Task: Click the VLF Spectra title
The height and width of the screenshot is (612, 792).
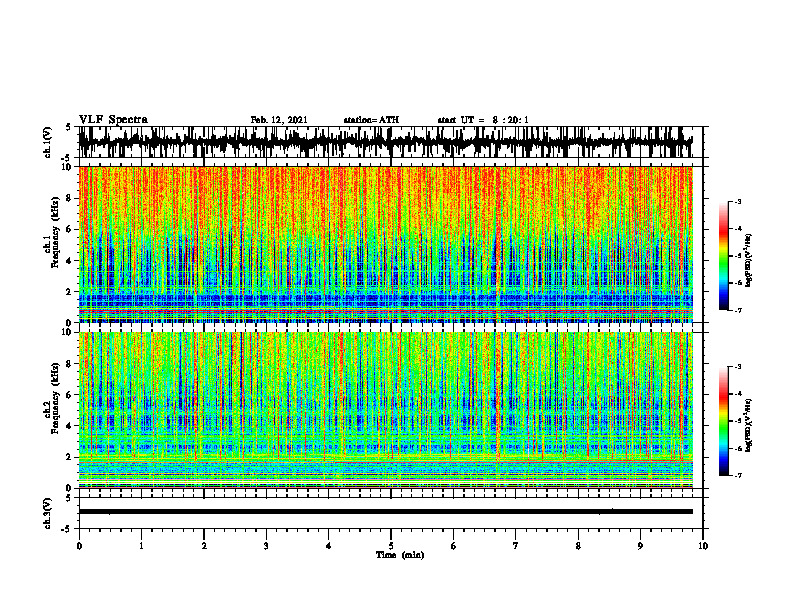Action: point(113,119)
